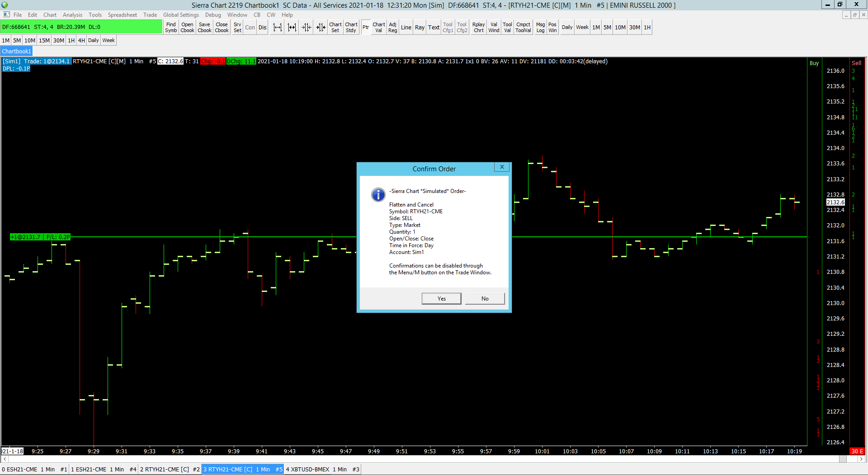Click the Find Symbol toolbar button
The height and width of the screenshot is (475, 868).
(x=171, y=27)
